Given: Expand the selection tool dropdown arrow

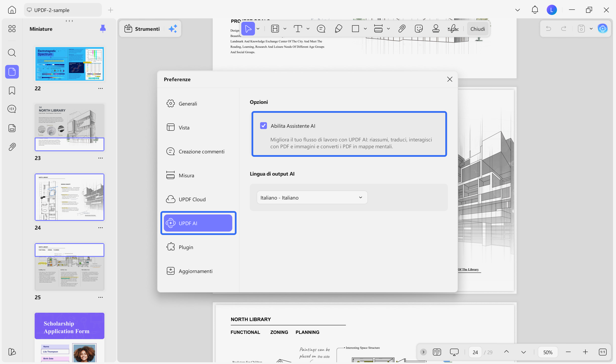Looking at the screenshot, I should click(258, 29).
